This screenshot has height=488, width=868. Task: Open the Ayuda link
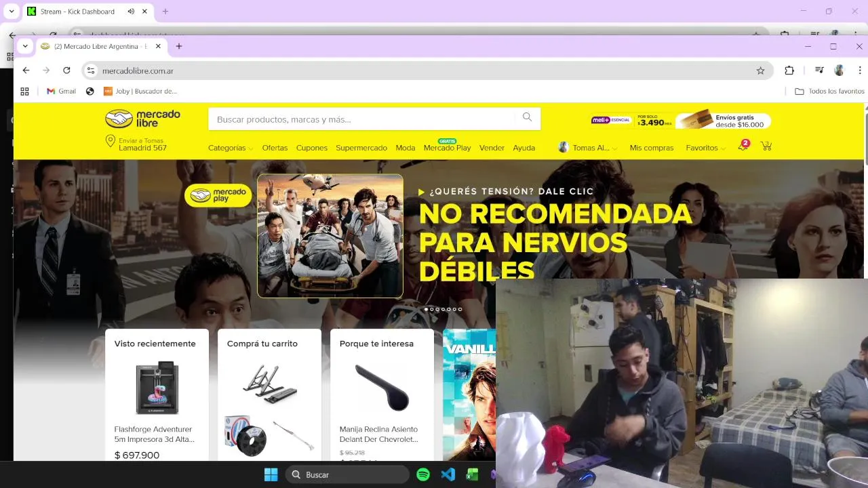coord(524,148)
